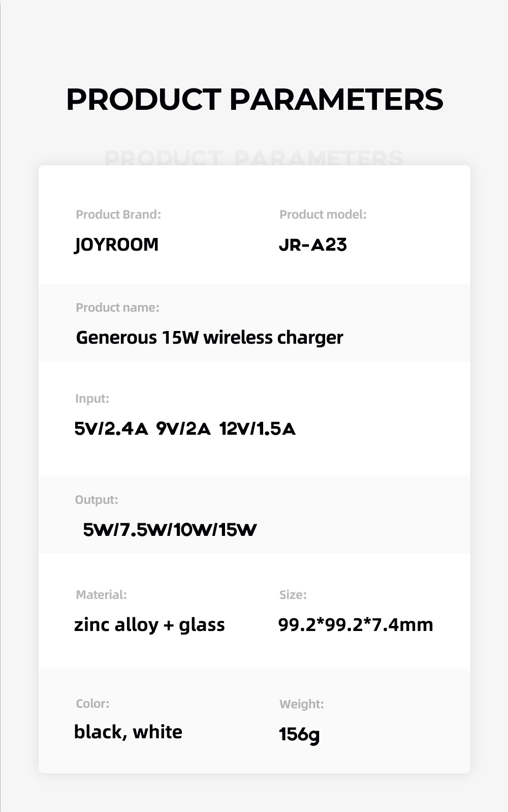The height and width of the screenshot is (812, 508).
Task: Select the JR-A23 model number
Action: [313, 245]
